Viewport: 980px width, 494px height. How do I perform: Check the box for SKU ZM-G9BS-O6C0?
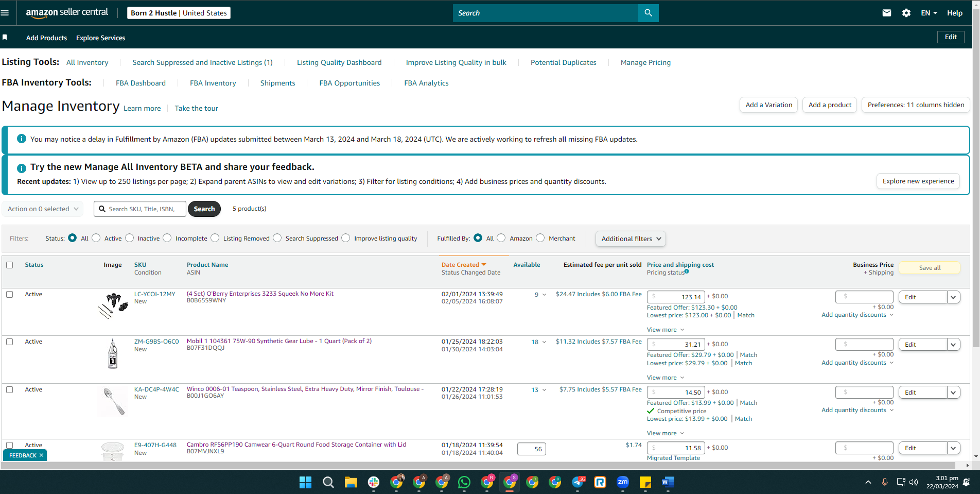click(x=9, y=342)
